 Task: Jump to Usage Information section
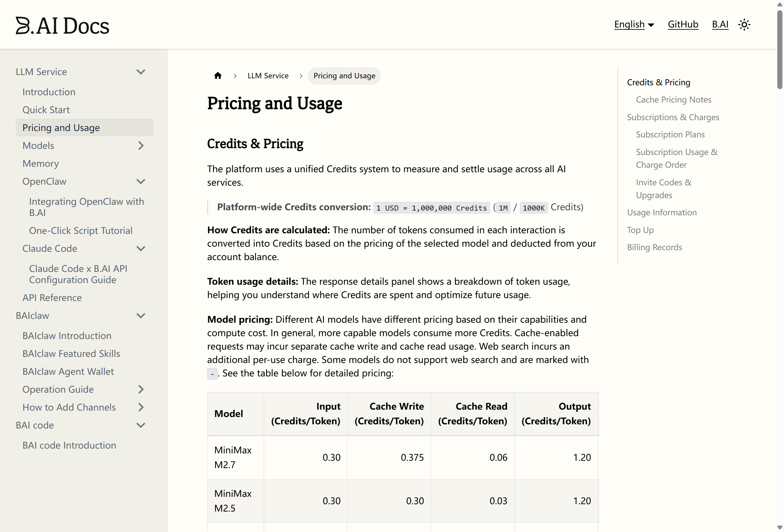(x=662, y=213)
